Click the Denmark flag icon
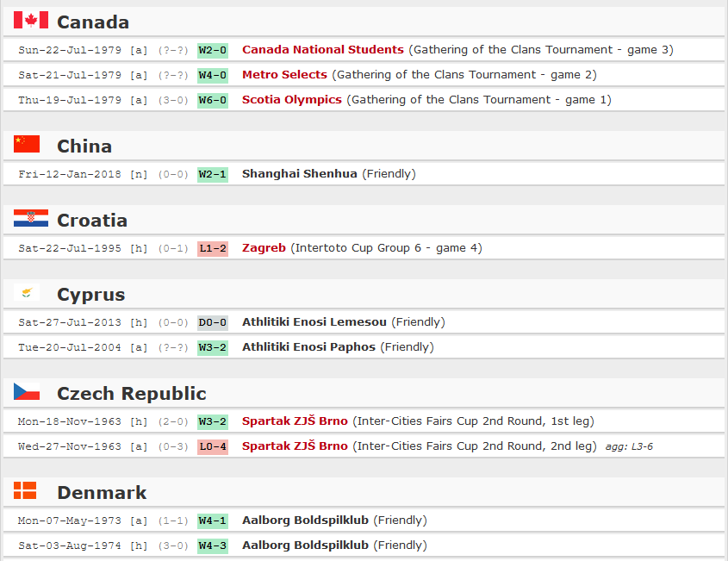The height and width of the screenshot is (561, 728). [x=25, y=490]
